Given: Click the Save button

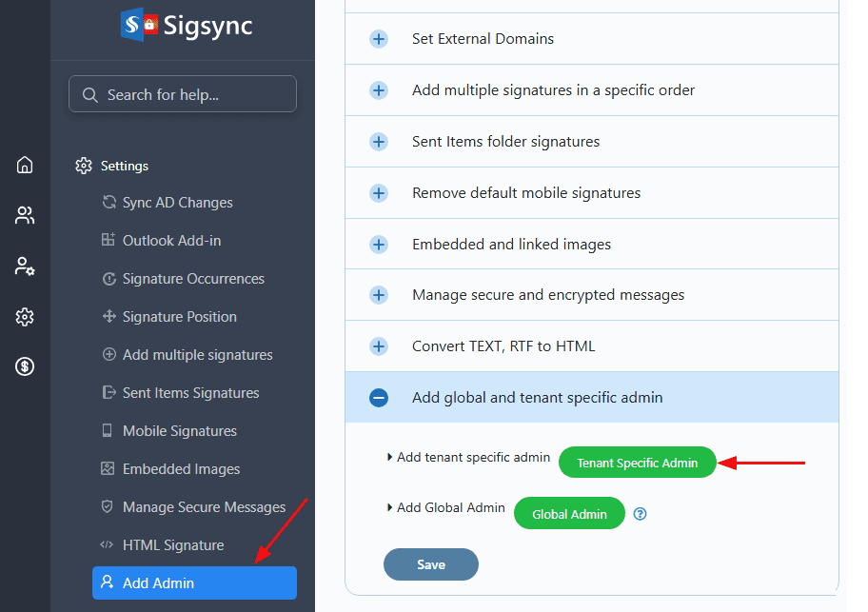Looking at the screenshot, I should (430, 564).
